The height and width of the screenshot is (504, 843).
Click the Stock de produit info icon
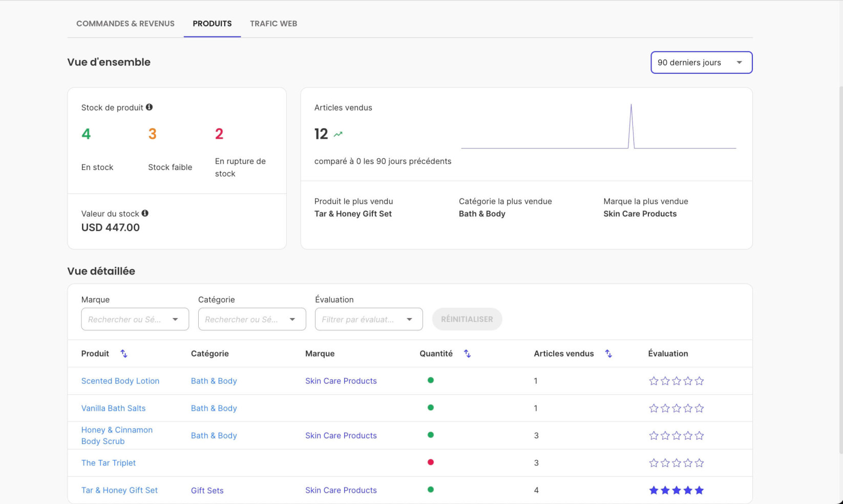click(149, 107)
